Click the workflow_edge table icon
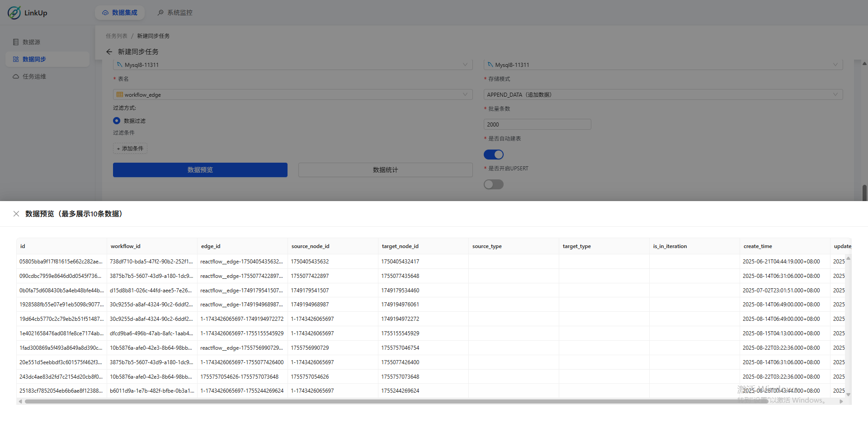 pyautogui.click(x=119, y=95)
